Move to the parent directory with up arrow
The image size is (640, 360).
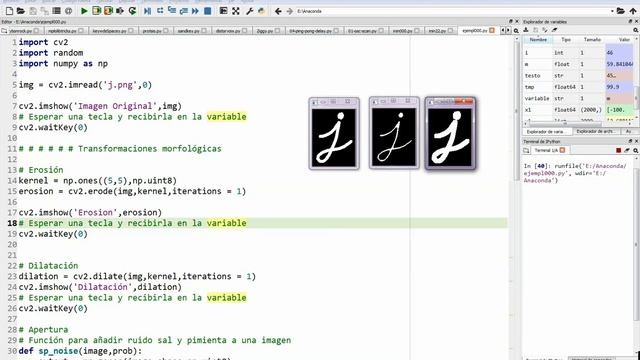633,11
